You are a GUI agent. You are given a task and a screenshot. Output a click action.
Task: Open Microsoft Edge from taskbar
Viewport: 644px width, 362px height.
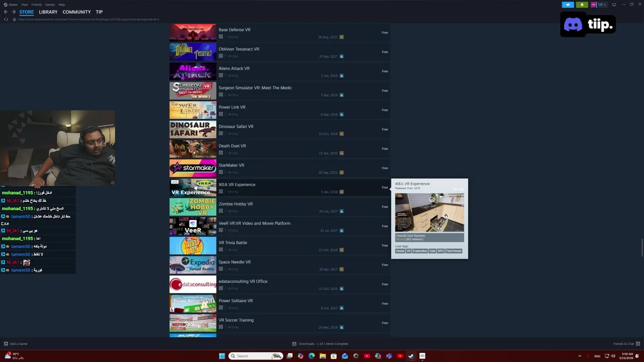click(311, 356)
